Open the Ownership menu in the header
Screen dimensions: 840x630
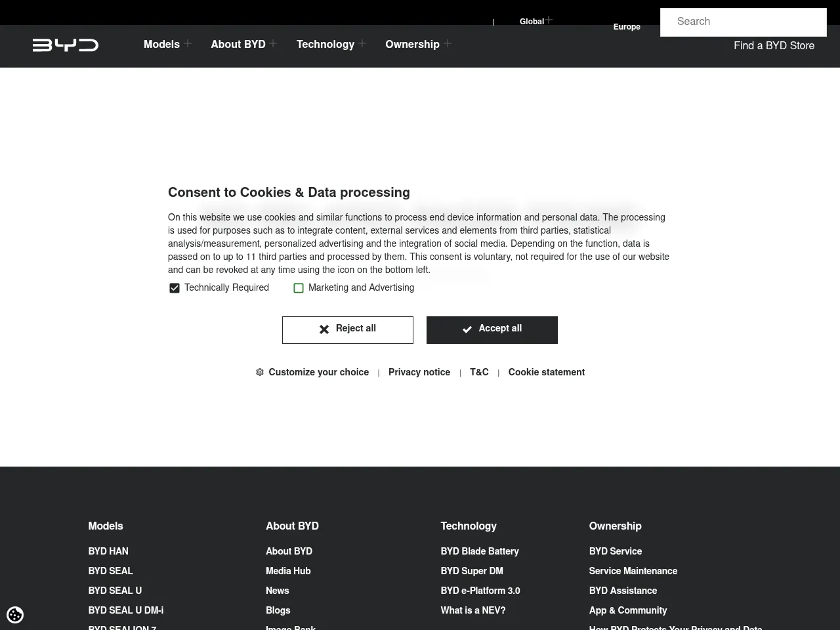(412, 44)
